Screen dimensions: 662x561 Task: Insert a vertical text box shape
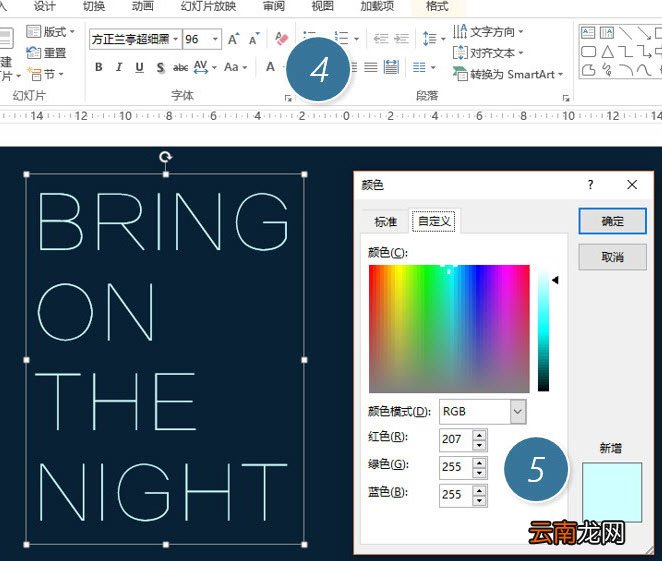coord(606,33)
